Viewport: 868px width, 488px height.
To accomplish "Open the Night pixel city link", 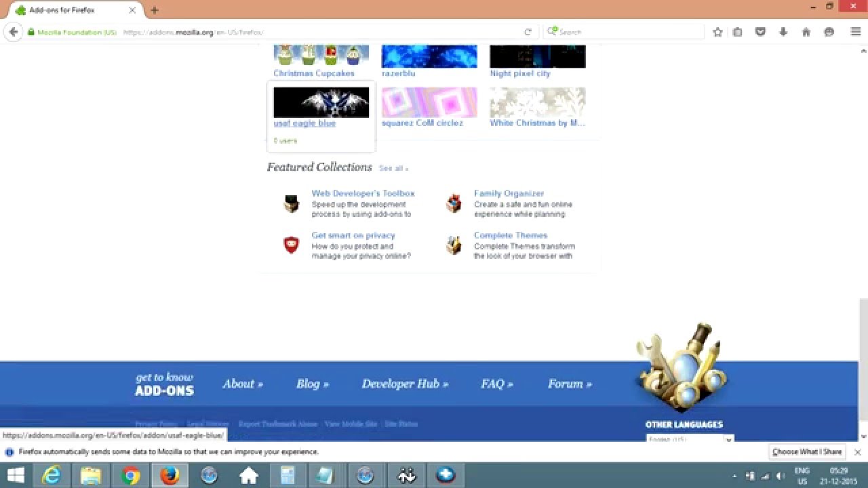I will click(x=520, y=73).
